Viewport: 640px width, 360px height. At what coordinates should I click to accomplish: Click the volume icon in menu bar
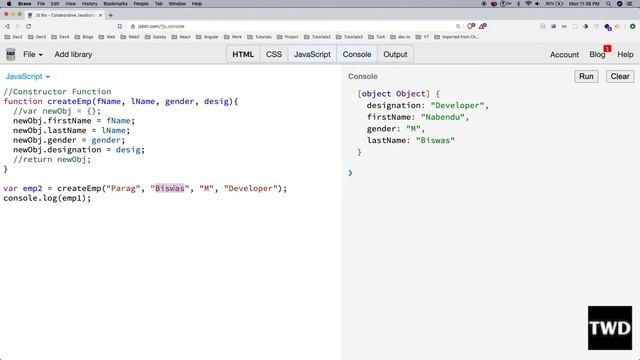(x=538, y=4)
